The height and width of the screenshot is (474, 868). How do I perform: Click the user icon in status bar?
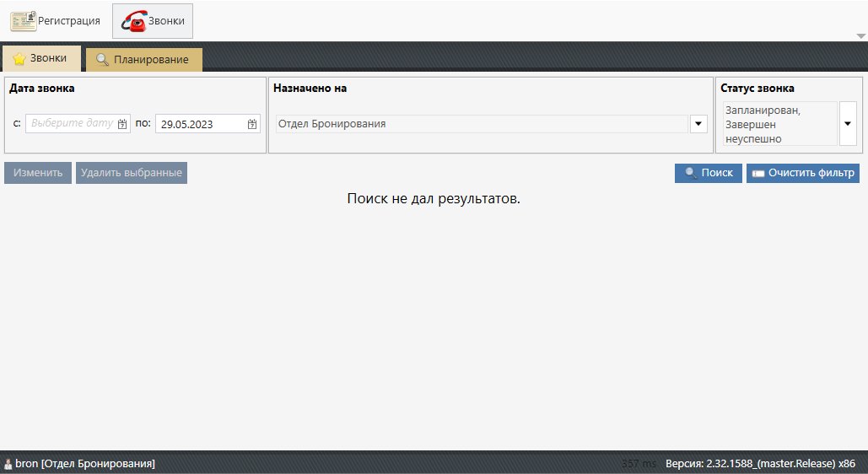(x=8, y=464)
